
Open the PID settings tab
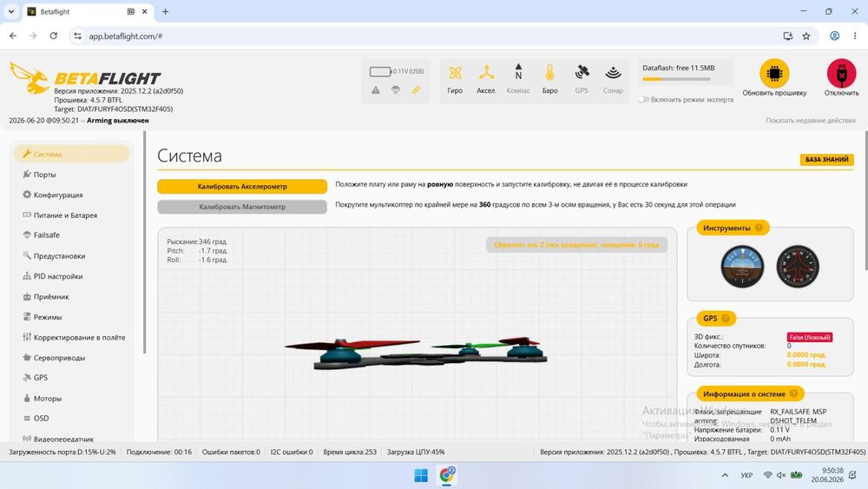[x=57, y=276]
